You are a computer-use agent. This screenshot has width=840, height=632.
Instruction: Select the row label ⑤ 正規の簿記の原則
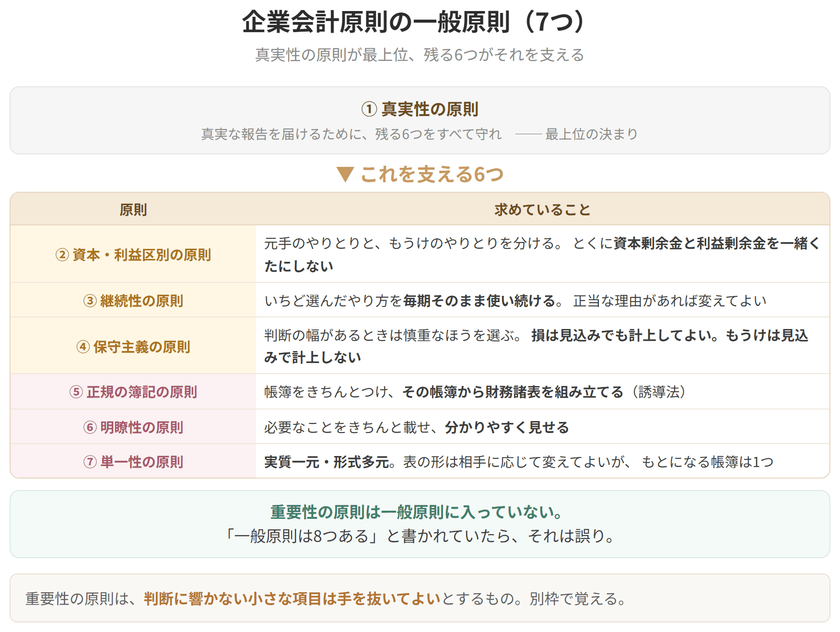point(133,392)
